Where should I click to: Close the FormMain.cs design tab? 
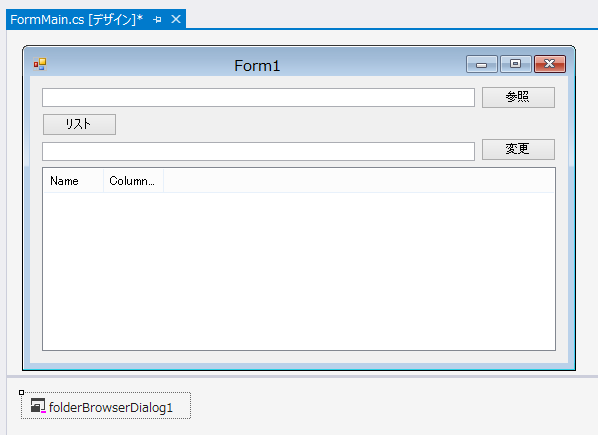tap(176, 19)
